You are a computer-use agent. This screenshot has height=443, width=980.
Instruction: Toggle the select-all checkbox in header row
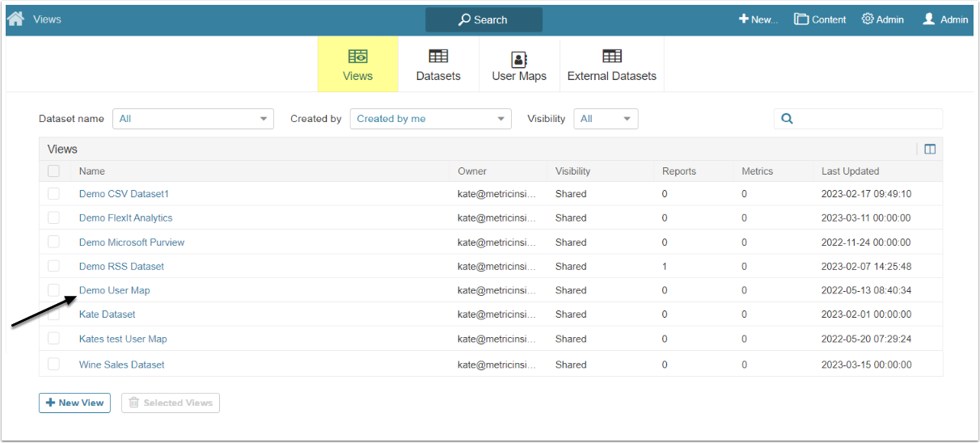tap(53, 171)
